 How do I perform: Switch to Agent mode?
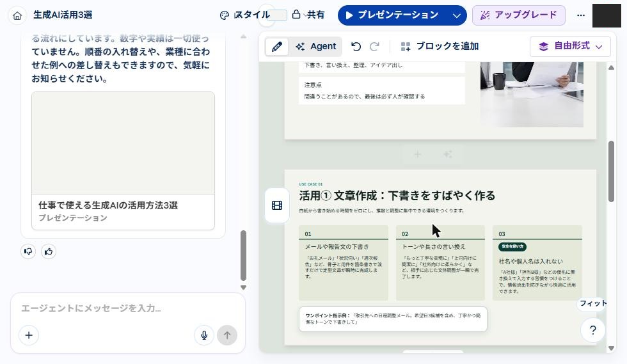315,47
